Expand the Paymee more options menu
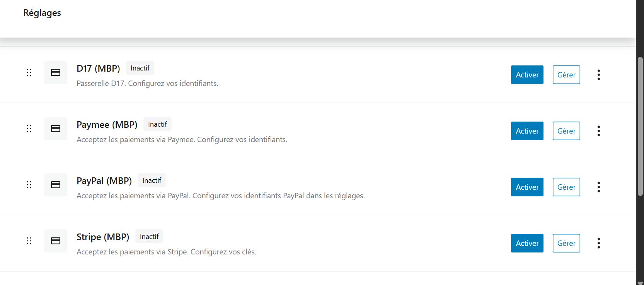The image size is (644, 285). point(598,131)
